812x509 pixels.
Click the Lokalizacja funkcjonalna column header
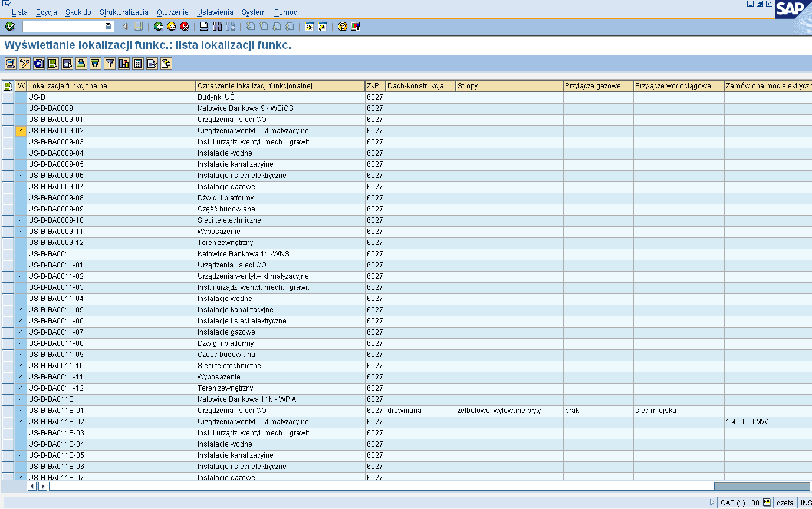coord(111,86)
